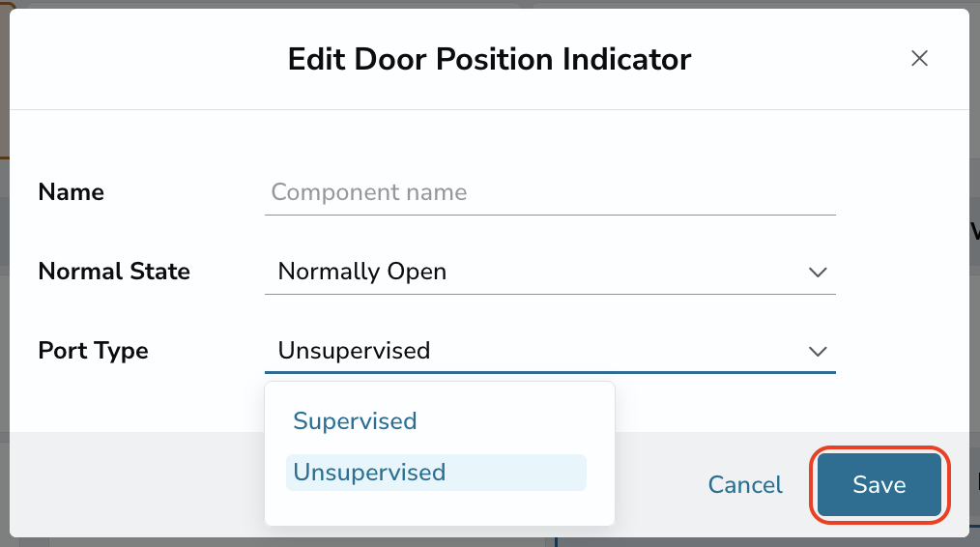Click the Unsupervised value in Port Type field
This screenshot has height=547, width=980.
(354, 351)
